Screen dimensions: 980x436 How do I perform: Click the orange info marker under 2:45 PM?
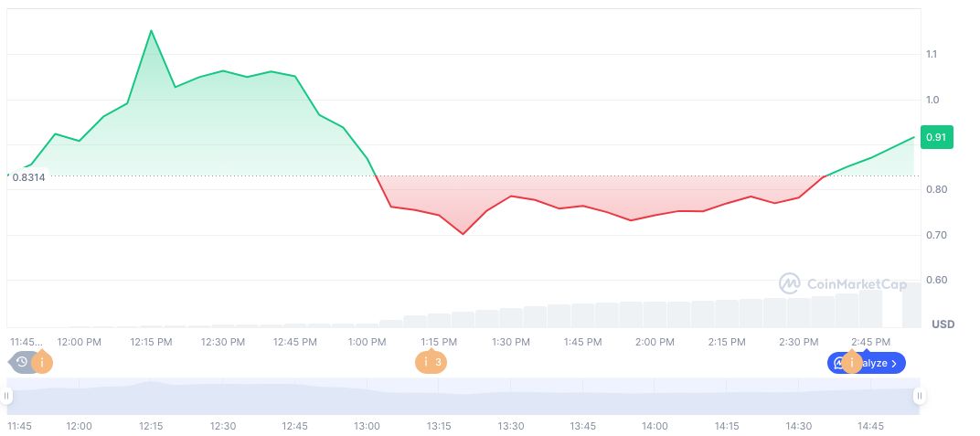pos(853,363)
